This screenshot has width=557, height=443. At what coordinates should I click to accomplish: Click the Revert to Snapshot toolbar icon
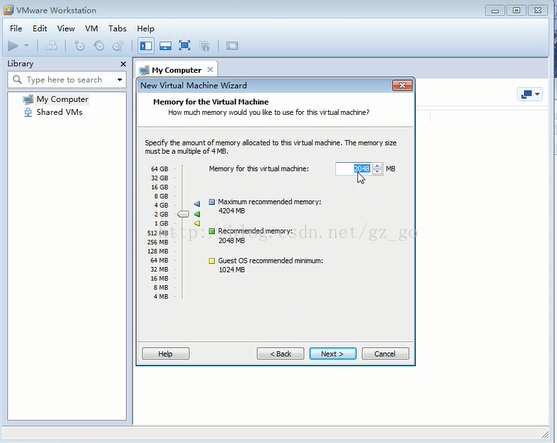pyautogui.click(x=99, y=46)
